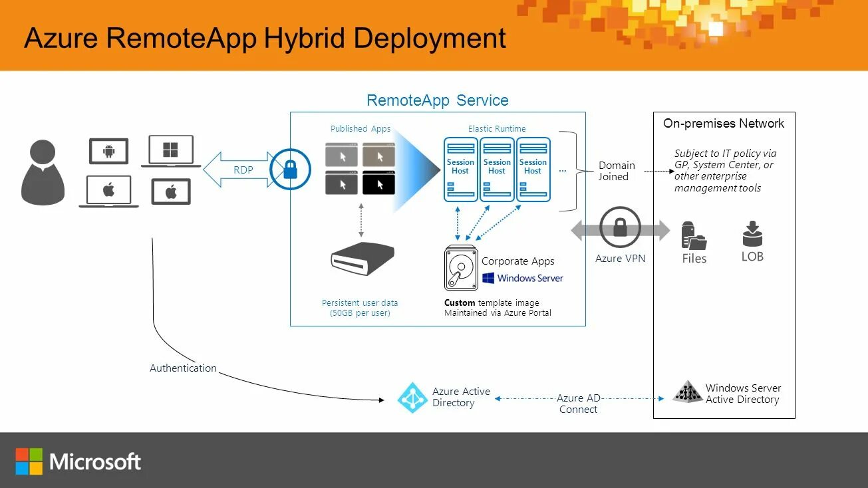868x488 pixels.
Task: Select the Windows laptop device icon
Action: 171,151
